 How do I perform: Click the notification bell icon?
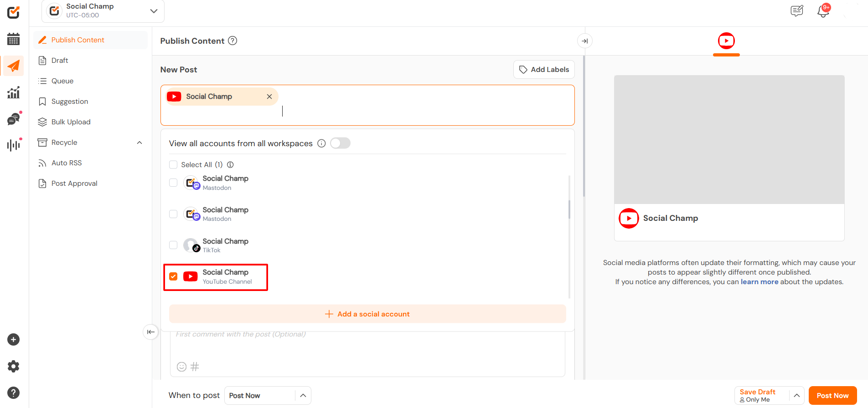tap(823, 11)
